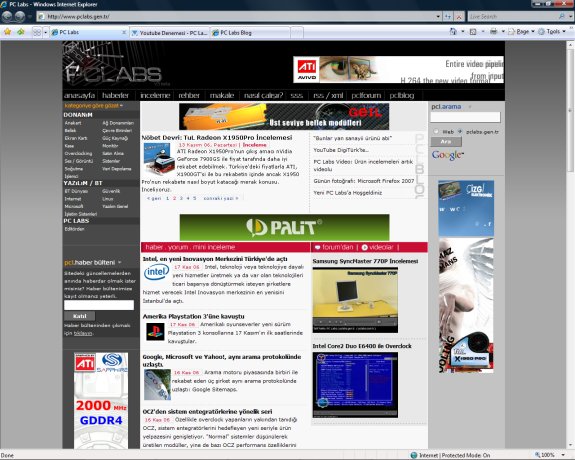Click the Katıl newsletter button

click(80, 316)
